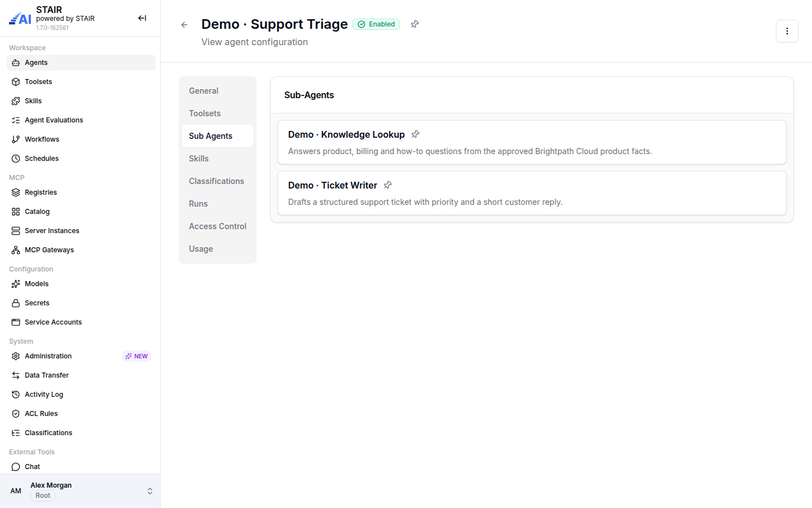
Task: Go back using the left arrow
Action: tap(184, 25)
